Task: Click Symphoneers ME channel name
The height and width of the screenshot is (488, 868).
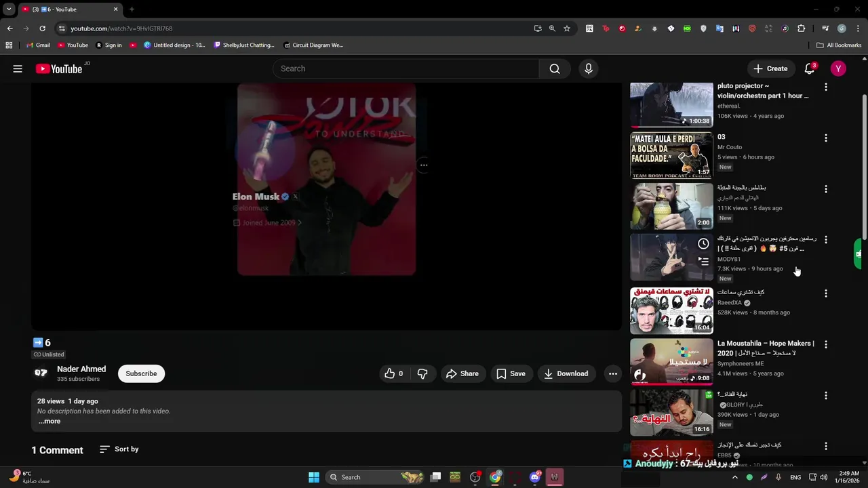Action: (x=740, y=363)
